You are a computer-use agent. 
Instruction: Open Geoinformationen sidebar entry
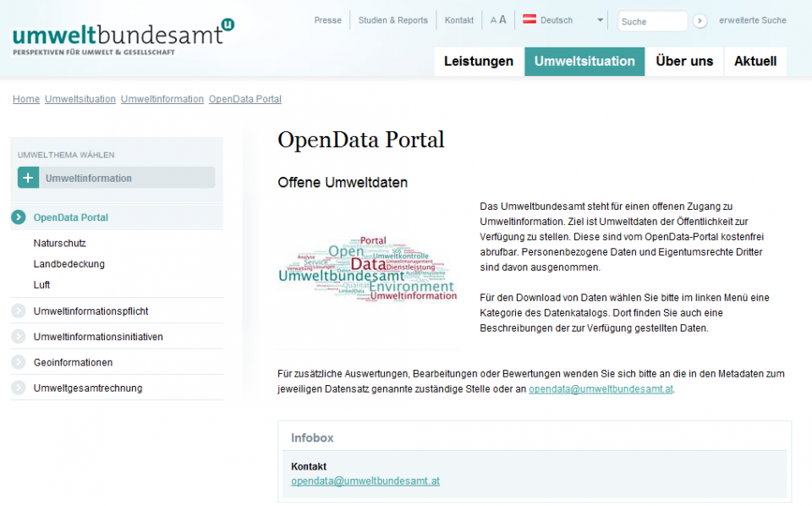click(x=73, y=362)
